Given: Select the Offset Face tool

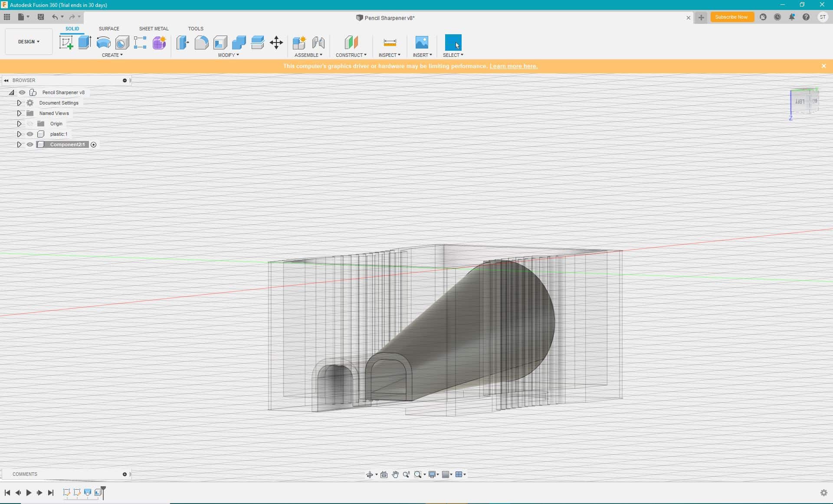Looking at the screenshot, I should (x=257, y=43).
